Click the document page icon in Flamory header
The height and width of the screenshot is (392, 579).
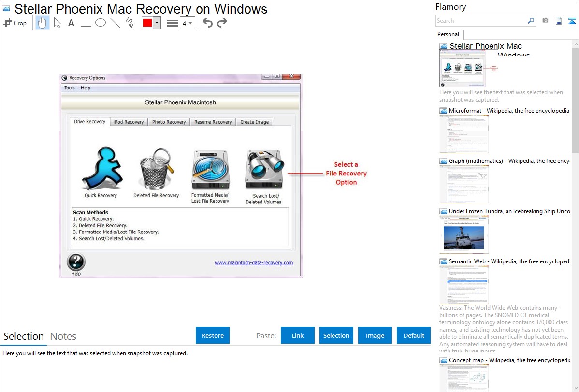pyautogui.click(x=559, y=21)
